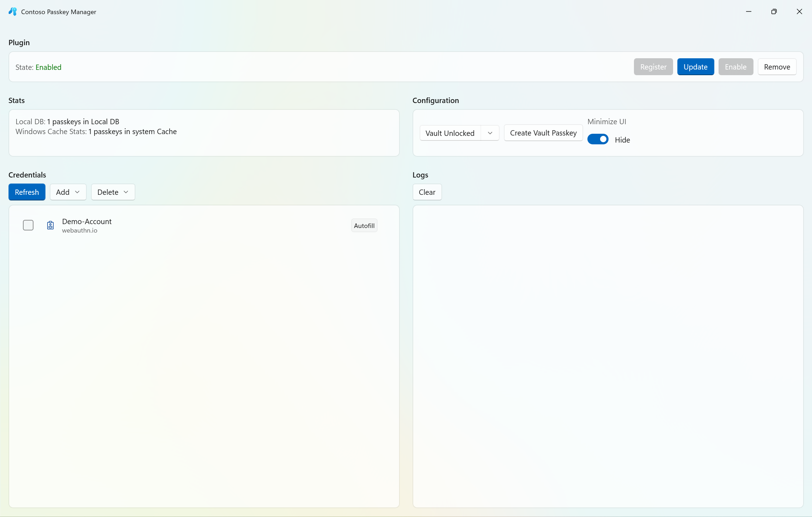Check the checkbox next to Demo-Account
This screenshot has width=812, height=517.
tap(28, 225)
